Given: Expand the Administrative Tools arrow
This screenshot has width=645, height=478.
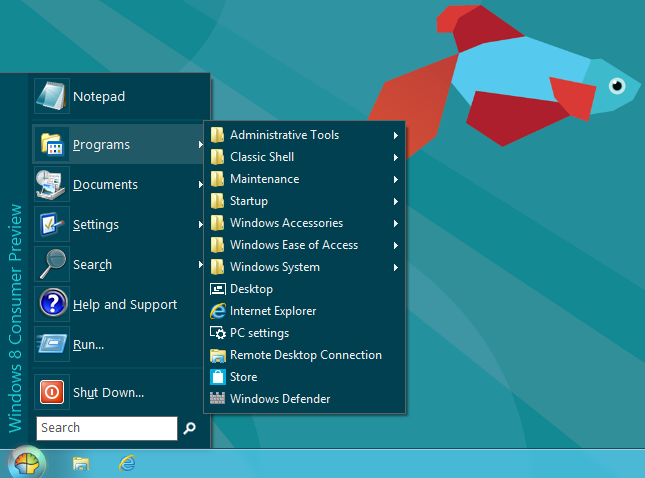Looking at the screenshot, I should [x=395, y=135].
